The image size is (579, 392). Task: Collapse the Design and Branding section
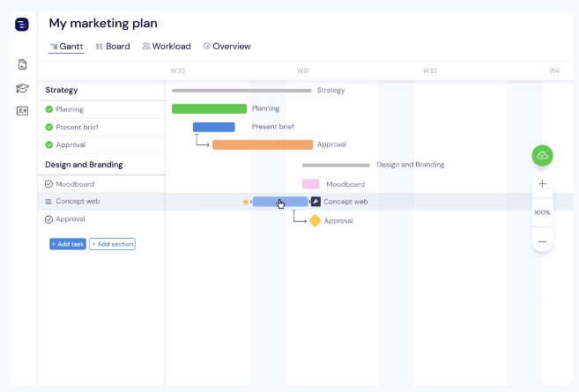(x=84, y=165)
